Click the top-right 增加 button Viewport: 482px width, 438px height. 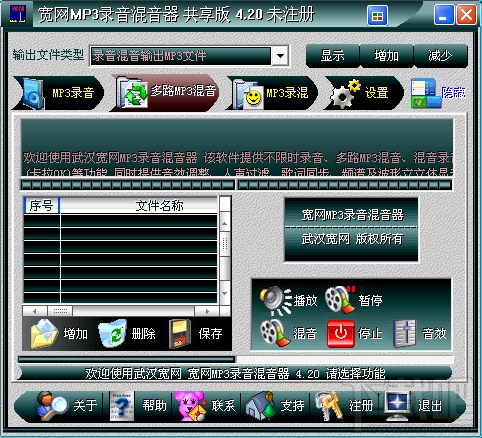[386, 56]
